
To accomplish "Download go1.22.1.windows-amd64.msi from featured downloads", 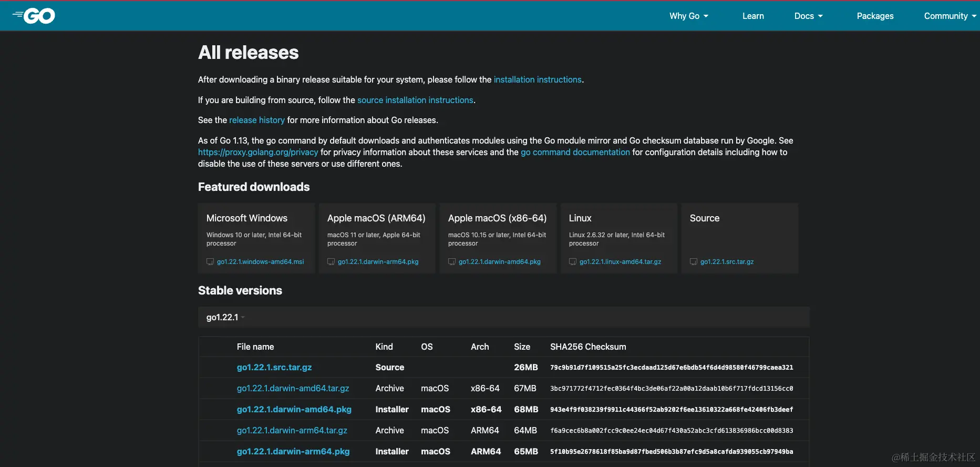I will tap(260, 262).
